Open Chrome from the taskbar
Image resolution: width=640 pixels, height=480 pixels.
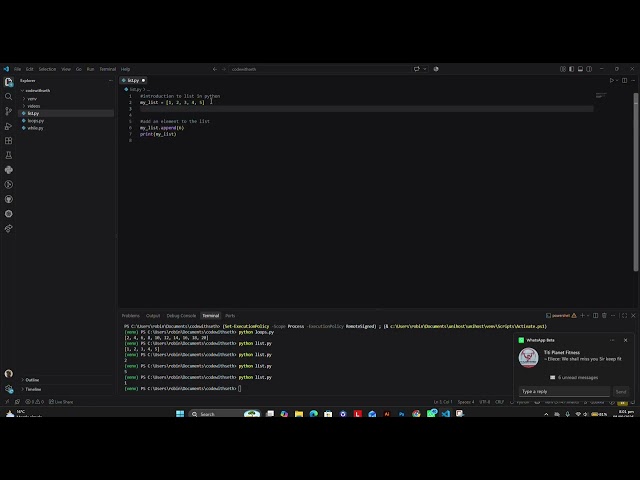point(416,413)
